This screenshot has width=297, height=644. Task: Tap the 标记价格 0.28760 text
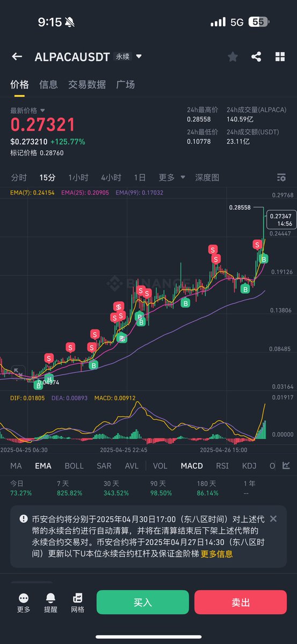(x=37, y=153)
